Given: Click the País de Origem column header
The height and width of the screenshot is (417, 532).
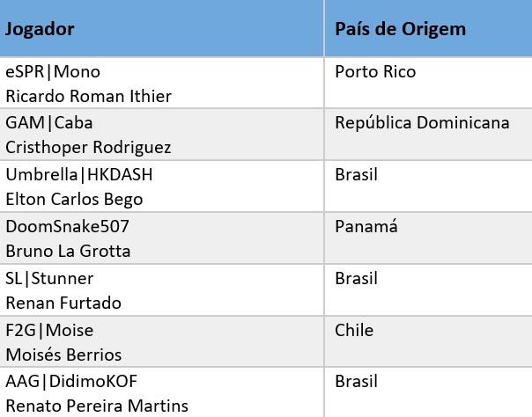Looking at the screenshot, I should (400, 28).
